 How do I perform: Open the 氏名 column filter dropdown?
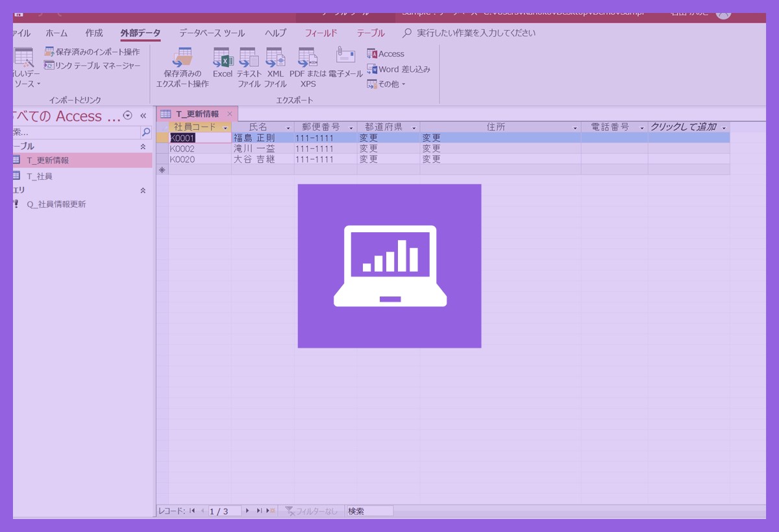(x=288, y=128)
